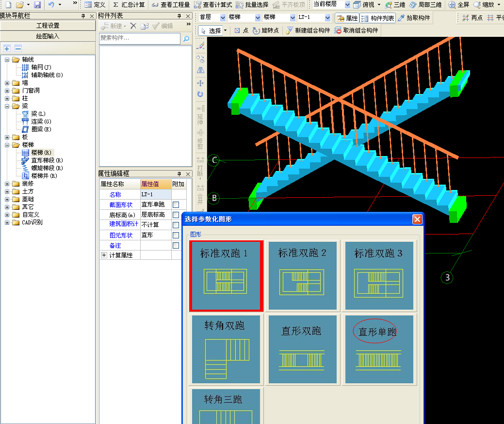Choose the 标准双跑 3 stair thumbnail

pos(379,276)
